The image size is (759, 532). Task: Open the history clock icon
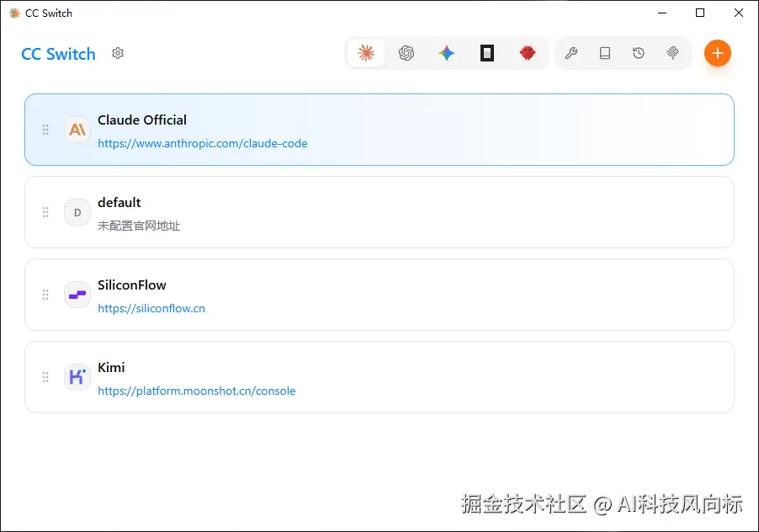tap(639, 53)
